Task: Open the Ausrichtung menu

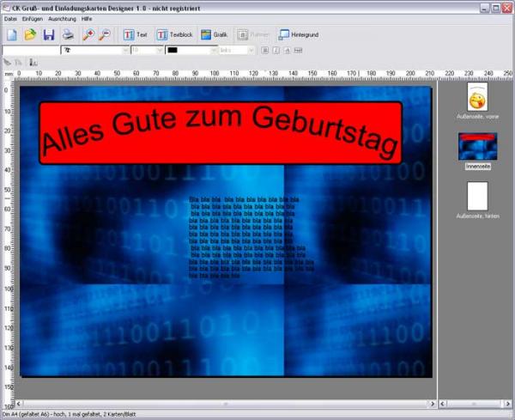Action: 62,18
